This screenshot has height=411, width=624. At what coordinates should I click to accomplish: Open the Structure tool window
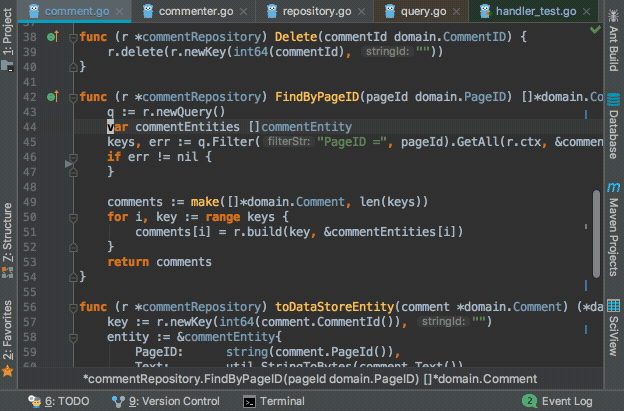click(8, 232)
